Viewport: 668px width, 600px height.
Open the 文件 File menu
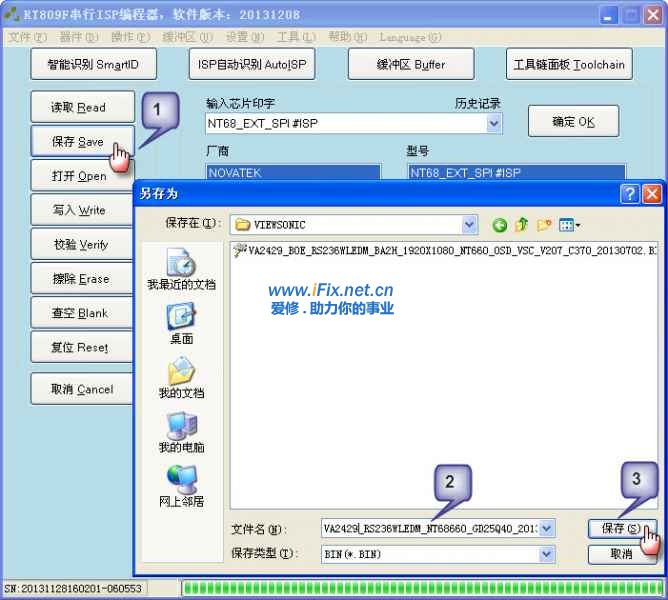27,37
